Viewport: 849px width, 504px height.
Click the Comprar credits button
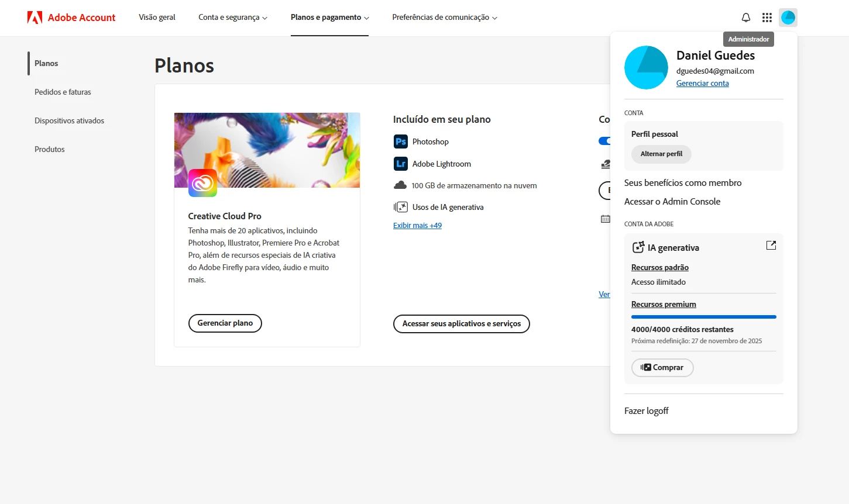pyautogui.click(x=662, y=367)
